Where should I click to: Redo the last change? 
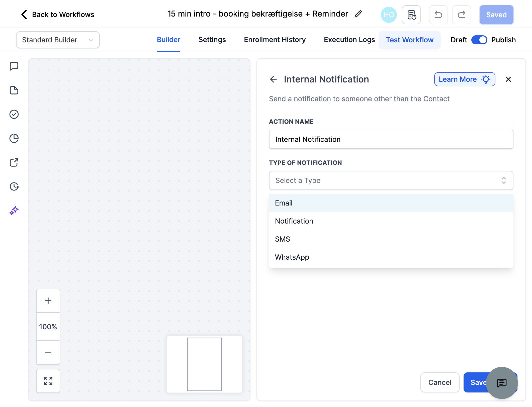point(462,15)
